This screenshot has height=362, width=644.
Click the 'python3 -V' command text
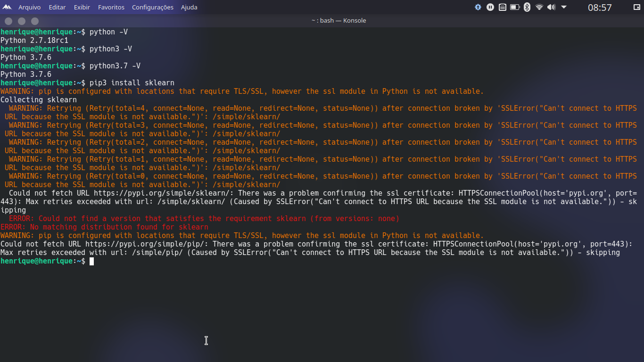(x=111, y=49)
